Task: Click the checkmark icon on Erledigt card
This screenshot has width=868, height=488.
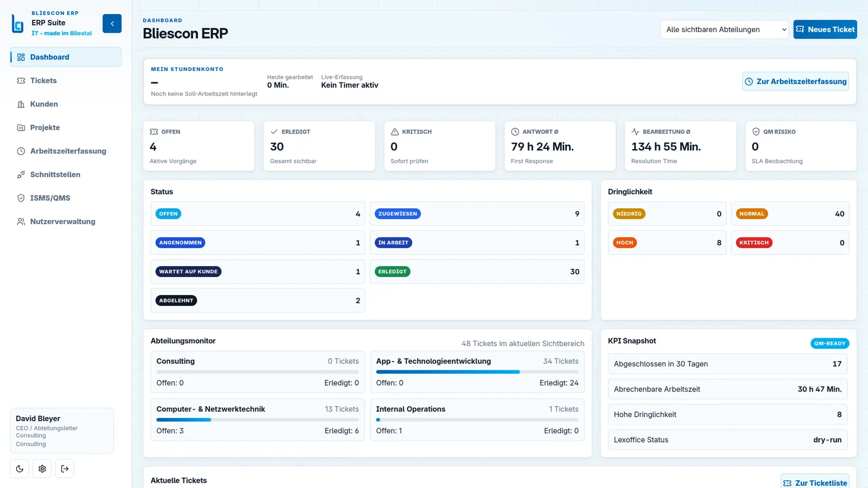Action: tap(275, 132)
